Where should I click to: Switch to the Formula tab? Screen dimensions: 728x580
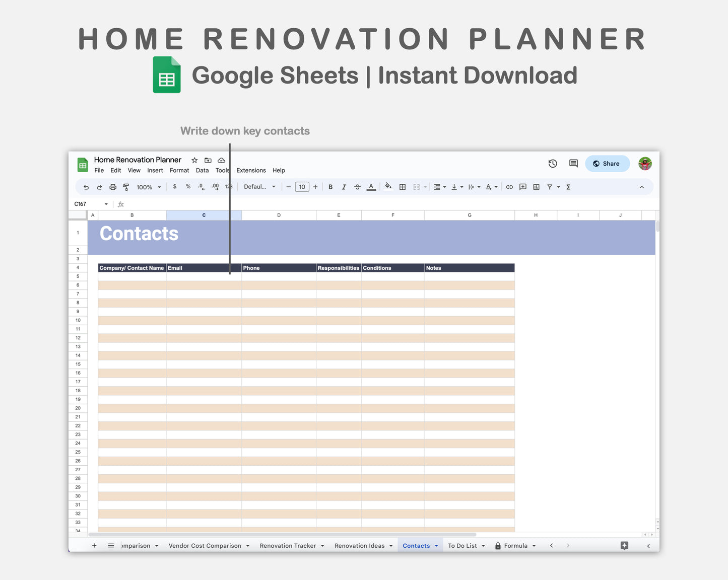click(x=515, y=546)
